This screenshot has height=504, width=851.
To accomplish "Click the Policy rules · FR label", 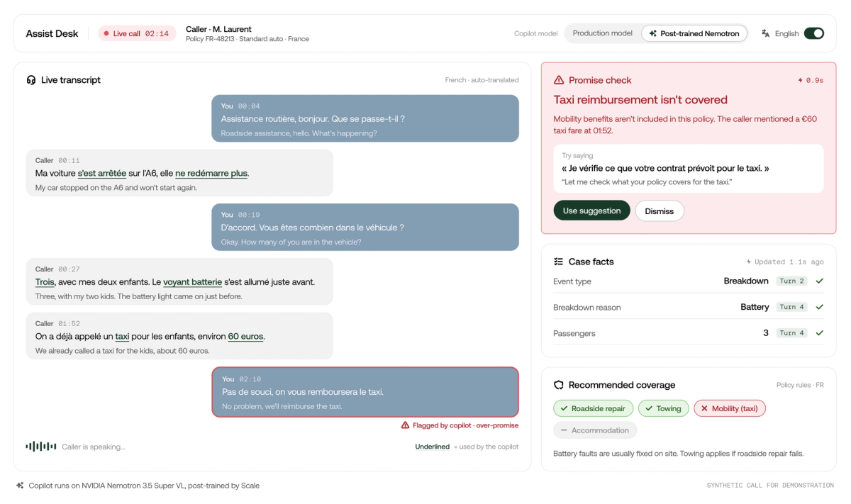I will [800, 385].
